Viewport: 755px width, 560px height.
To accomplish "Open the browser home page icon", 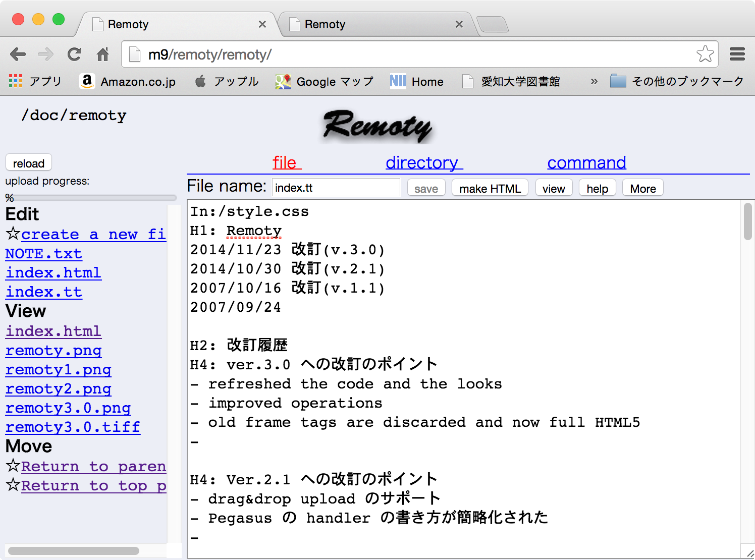I will pyautogui.click(x=103, y=54).
